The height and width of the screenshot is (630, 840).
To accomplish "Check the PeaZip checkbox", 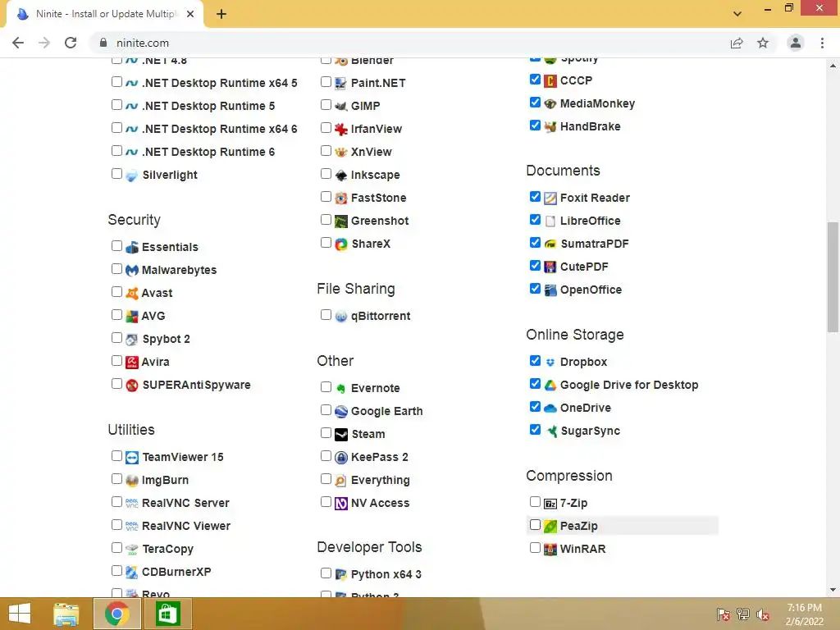I will coord(535,525).
